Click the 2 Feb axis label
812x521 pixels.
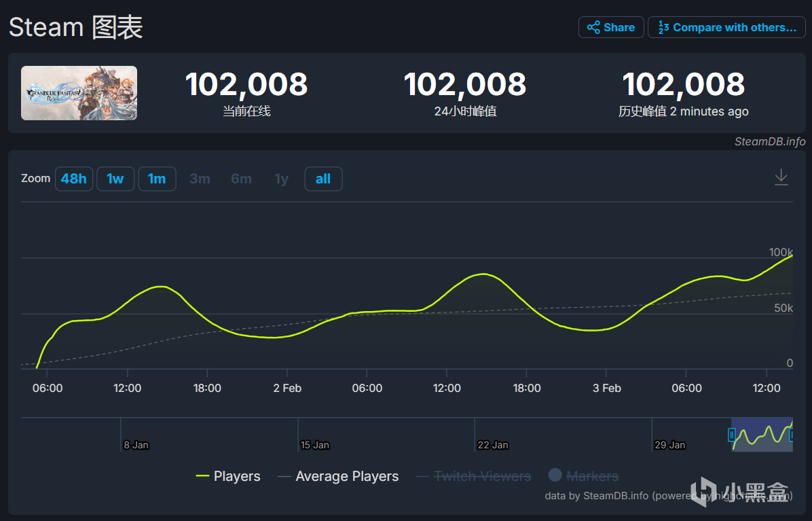tap(287, 388)
